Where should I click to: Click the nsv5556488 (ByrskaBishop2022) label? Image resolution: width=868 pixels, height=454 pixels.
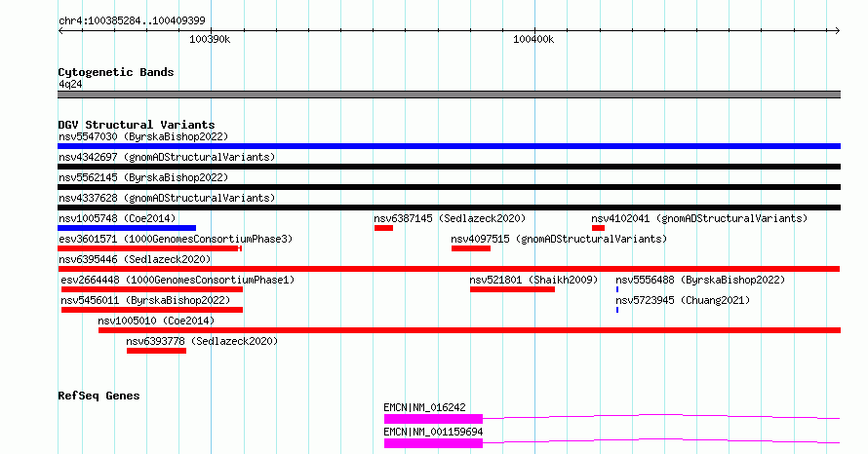(700, 280)
